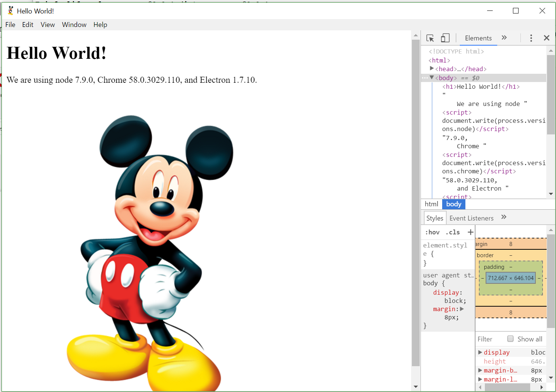The height and width of the screenshot is (392, 556).
Task: Open the Edit menu
Action: tap(28, 25)
